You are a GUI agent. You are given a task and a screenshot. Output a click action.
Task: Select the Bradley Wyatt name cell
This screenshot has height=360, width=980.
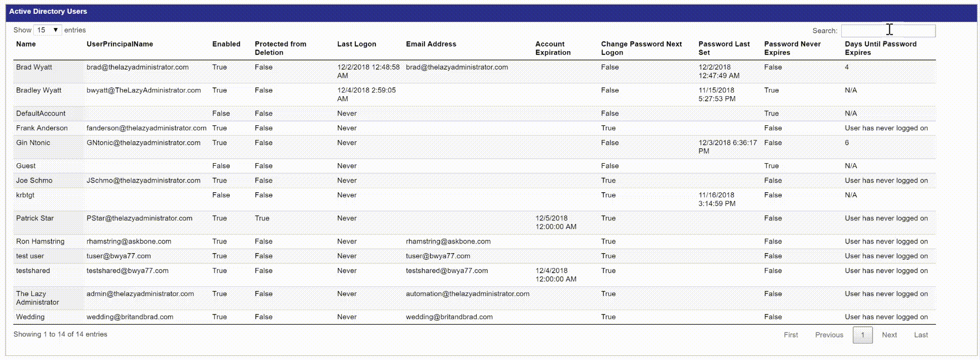tap(49, 95)
